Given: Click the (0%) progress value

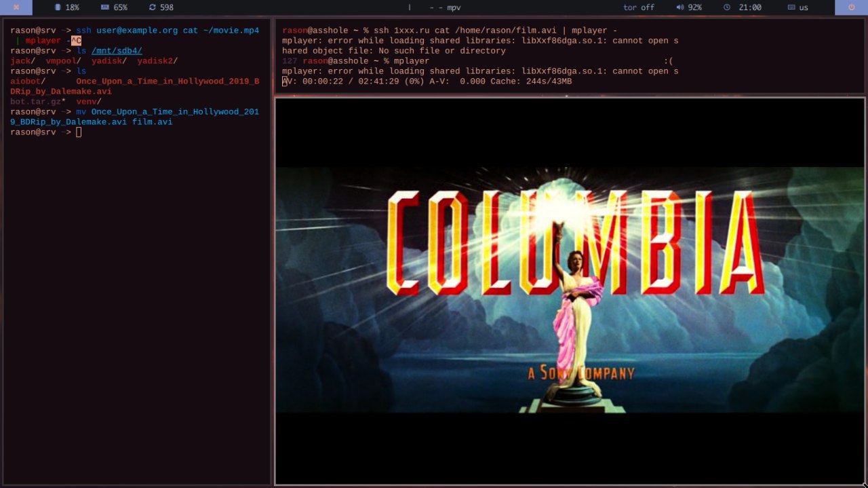Looking at the screenshot, I should (x=415, y=81).
